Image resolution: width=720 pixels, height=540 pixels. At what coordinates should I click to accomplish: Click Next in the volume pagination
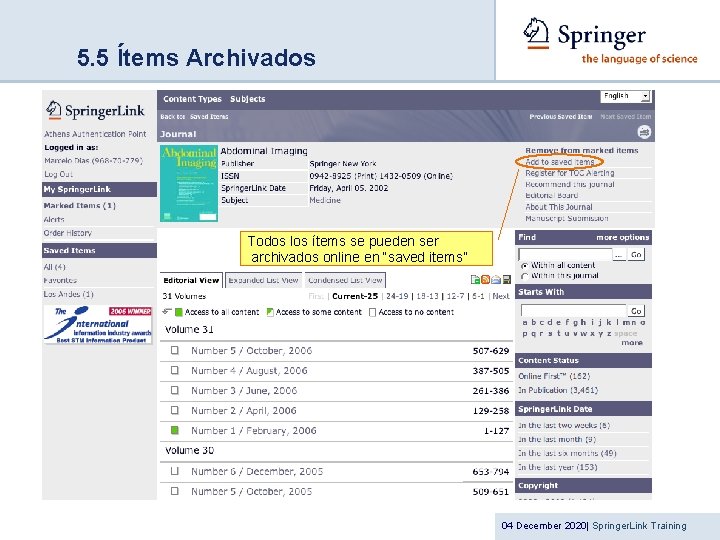pos(501,296)
